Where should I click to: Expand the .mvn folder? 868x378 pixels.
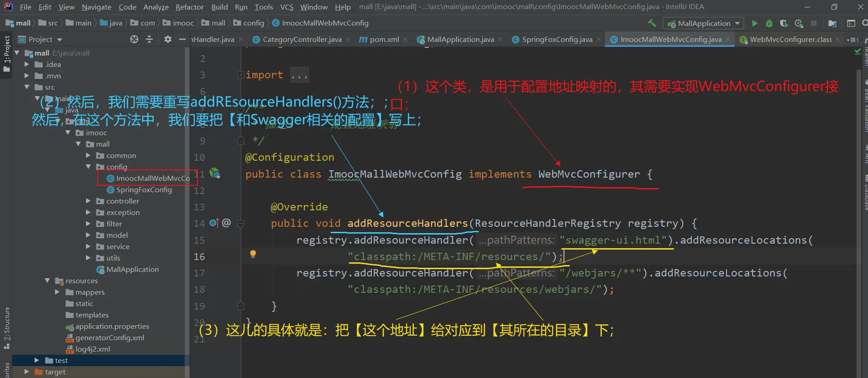pyautogui.click(x=27, y=76)
